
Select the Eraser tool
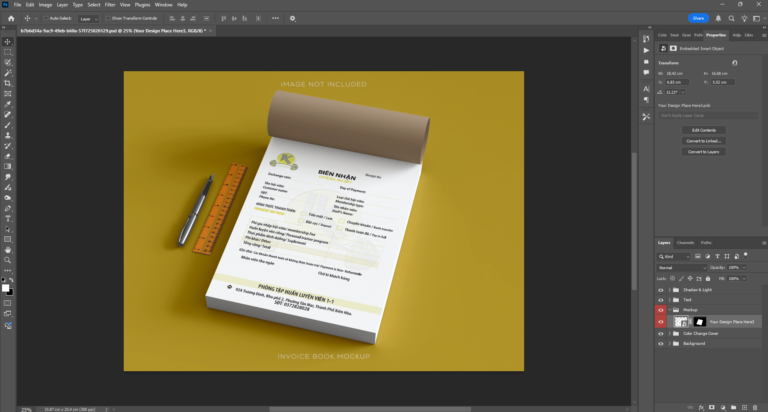pos(7,156)
